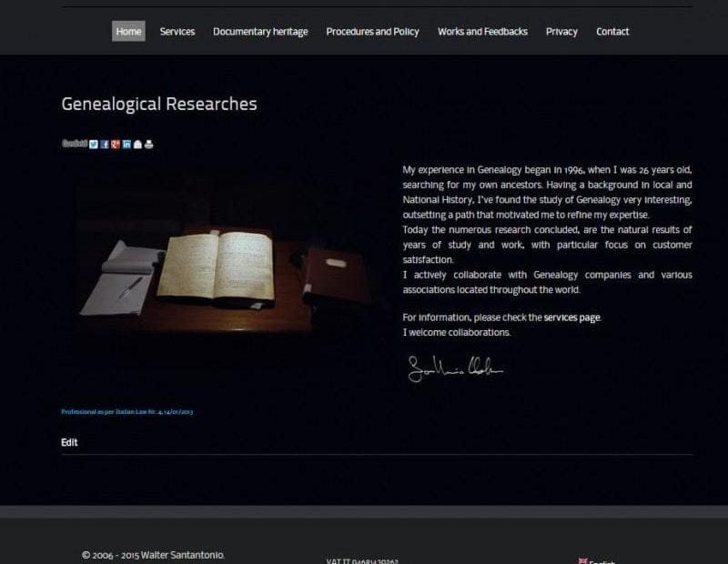The image size is (728, 564).
Task: Open Procedures and Policy in the navigation
Action: click(x=372, y=32)
